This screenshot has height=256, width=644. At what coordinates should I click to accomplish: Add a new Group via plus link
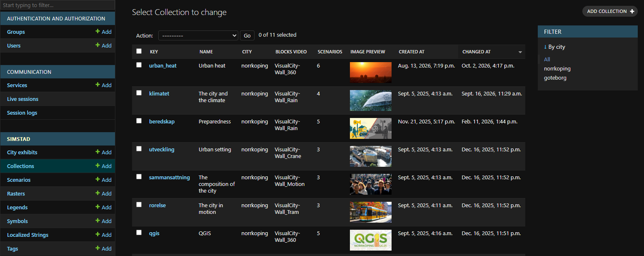(x=103, y=32)
